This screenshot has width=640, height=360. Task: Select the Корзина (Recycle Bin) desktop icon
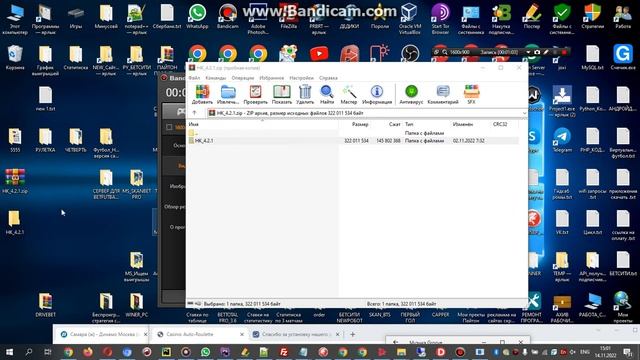point(15,58)
